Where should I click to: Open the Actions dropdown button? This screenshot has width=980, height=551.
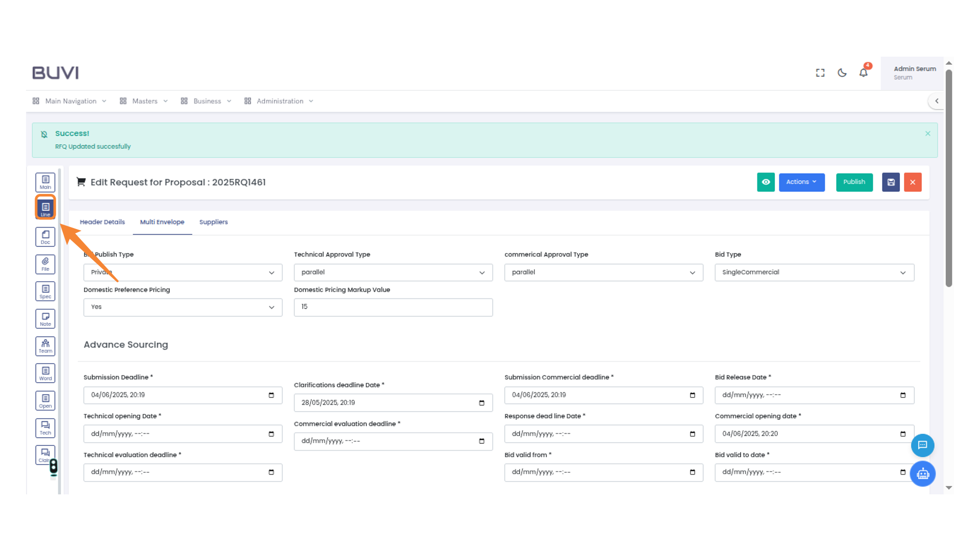[x=801, y=182]
